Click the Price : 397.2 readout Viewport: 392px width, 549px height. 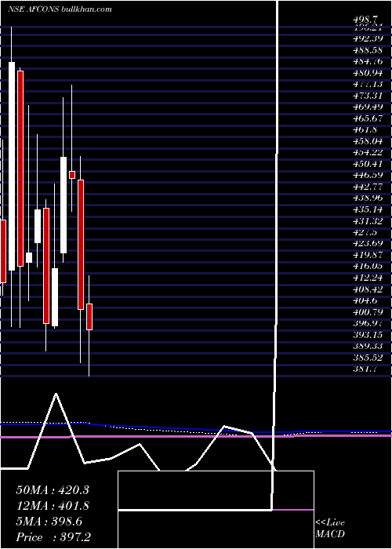pyautogui.click(x=54, y=537)
